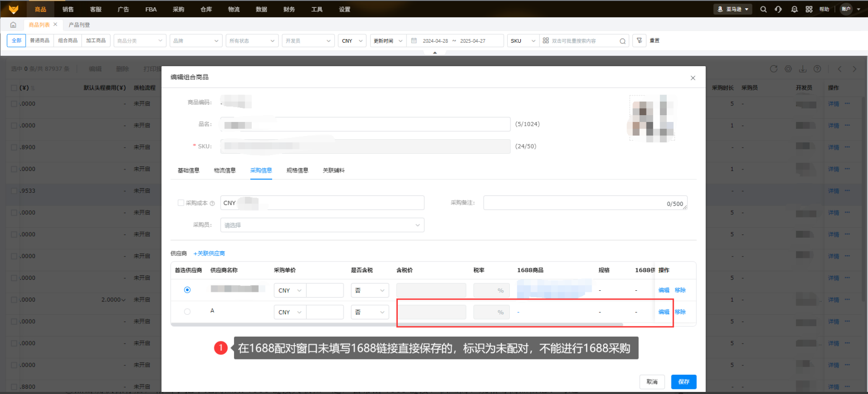Click the blue 保存 button
This screenshot has height=394, width=868.
tap(683, 381)
